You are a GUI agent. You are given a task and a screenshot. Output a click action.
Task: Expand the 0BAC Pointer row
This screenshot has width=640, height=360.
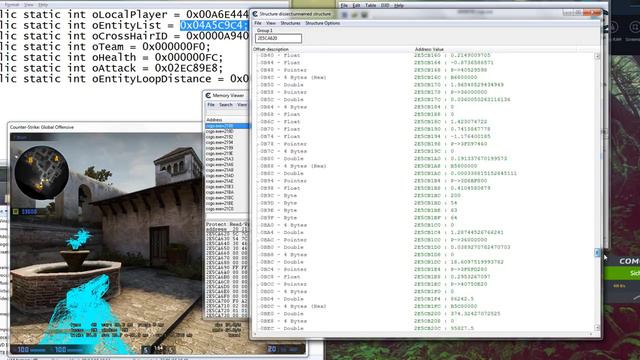(257, 240)
